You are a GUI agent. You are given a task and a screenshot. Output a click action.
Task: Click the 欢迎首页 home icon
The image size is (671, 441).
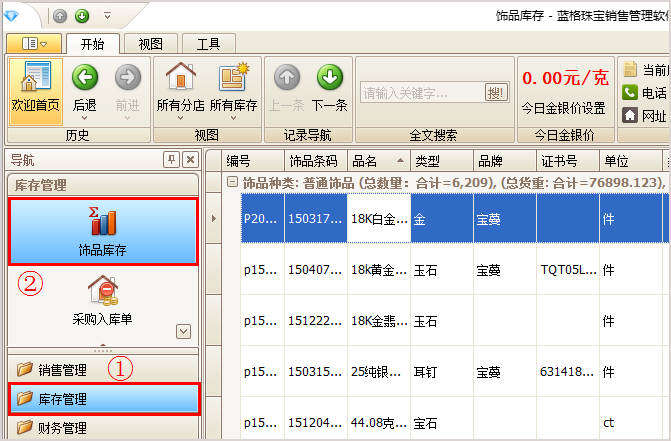click(35, 78)
